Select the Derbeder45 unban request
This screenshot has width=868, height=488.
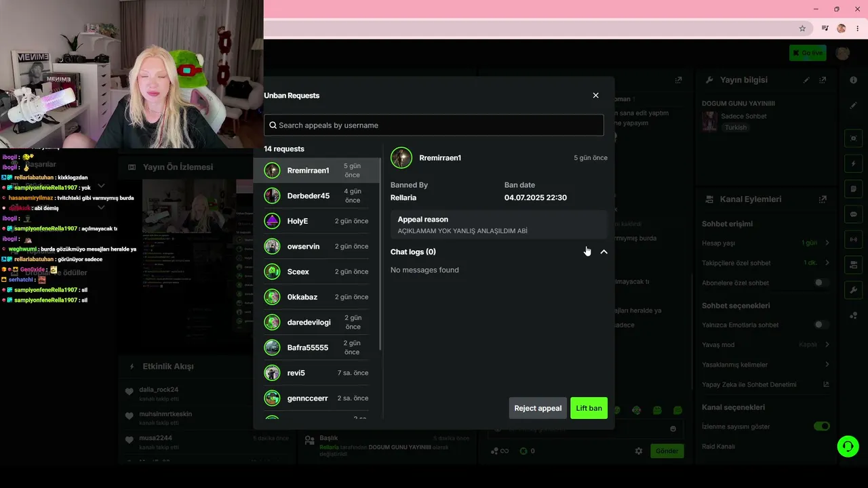[317, 196]
